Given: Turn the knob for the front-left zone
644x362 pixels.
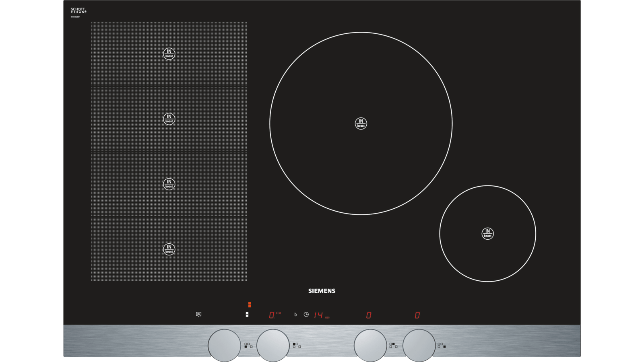Looking at the screenshot, I should pyautogui.click(x=224, y=345).
